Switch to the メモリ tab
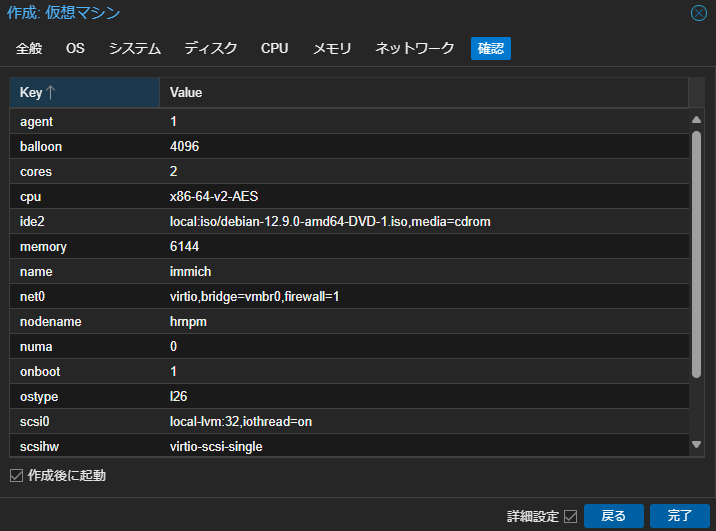Image resolution: width=716 pixels, height=531 pixels. coord(332,48)
